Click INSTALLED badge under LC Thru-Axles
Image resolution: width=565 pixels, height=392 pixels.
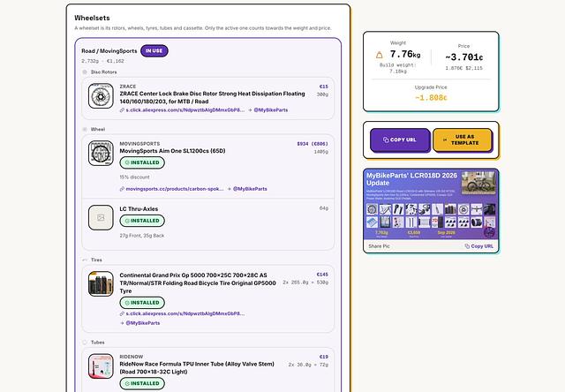point(142,221)
